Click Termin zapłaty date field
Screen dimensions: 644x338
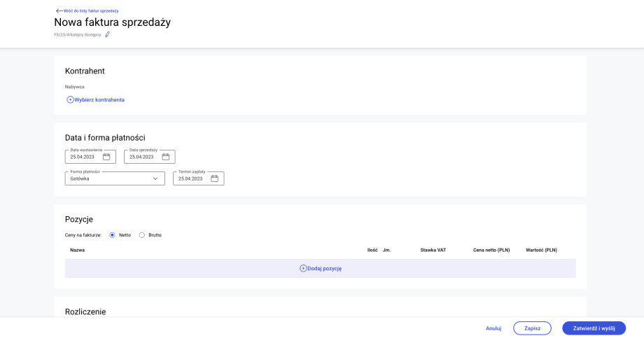191,178
